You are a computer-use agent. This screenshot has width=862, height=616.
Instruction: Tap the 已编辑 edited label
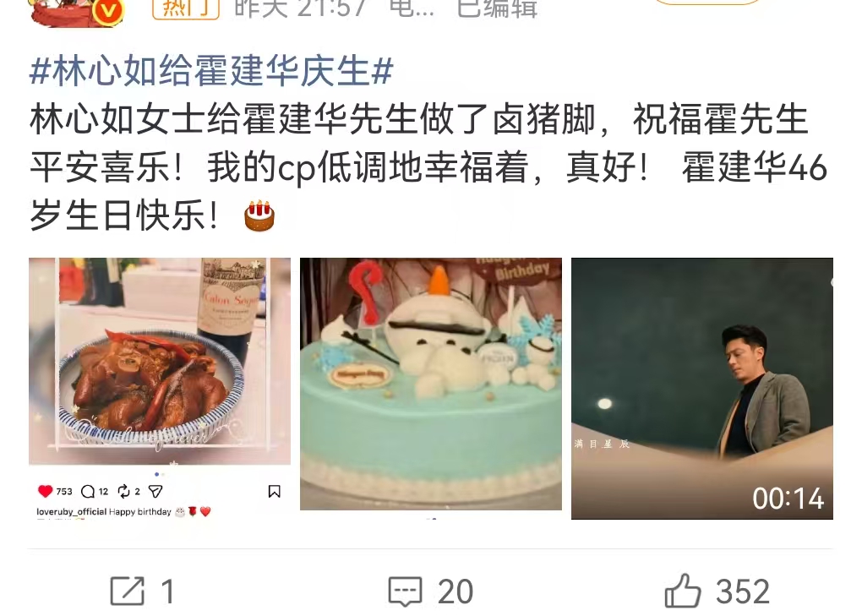(497, 8)
